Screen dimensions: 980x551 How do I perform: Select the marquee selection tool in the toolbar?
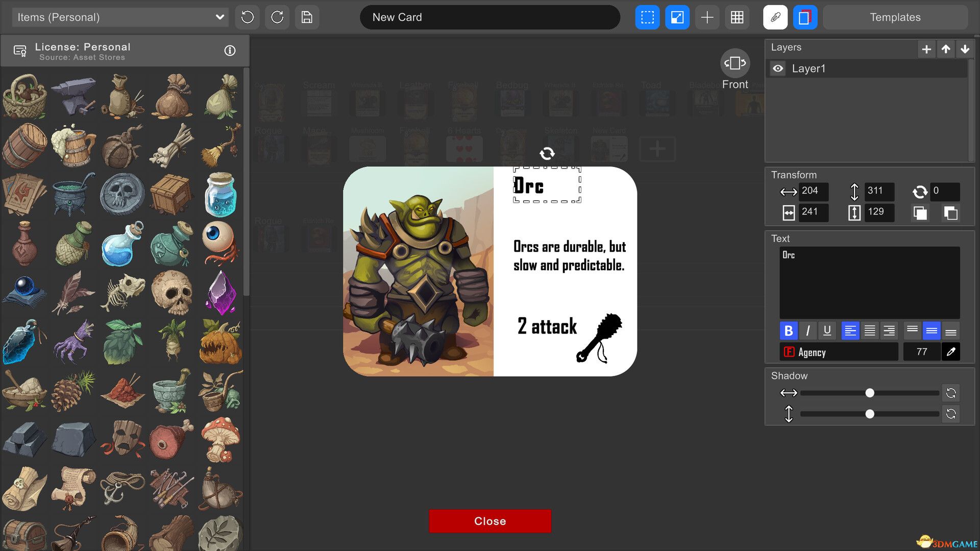(647, 17)
